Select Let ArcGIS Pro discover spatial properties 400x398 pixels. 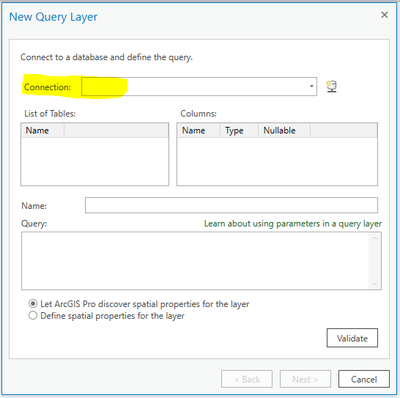pyautogui.click(x=33, y=304)
